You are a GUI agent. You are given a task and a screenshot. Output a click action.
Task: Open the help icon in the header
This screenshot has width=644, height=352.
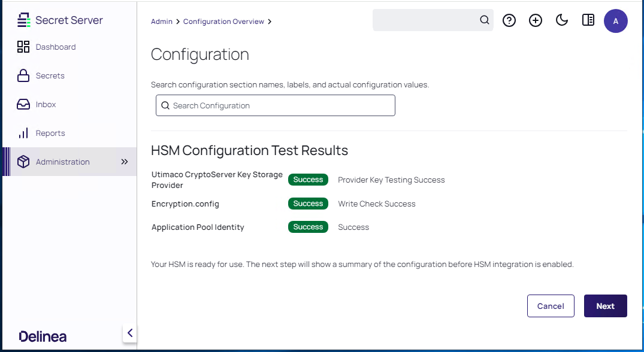tap(509, 20)
